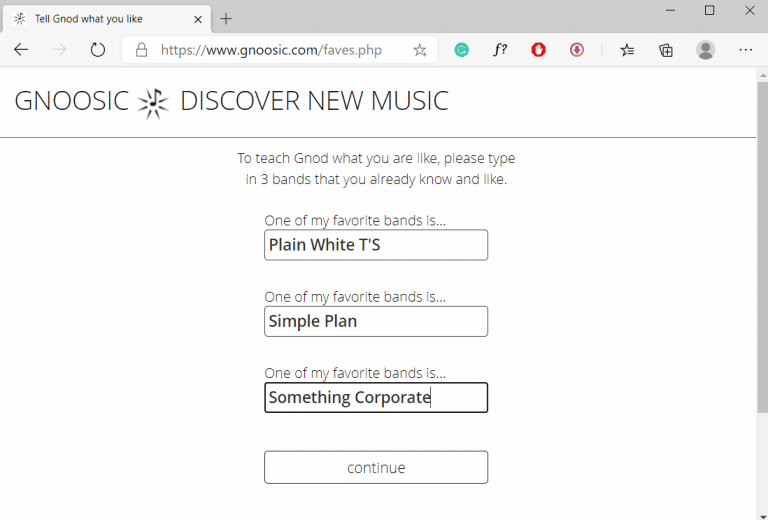The width and height of the screenshot is (768, 520).
Task: Open the pink download extension icon
Action: [x=576, y=49]
